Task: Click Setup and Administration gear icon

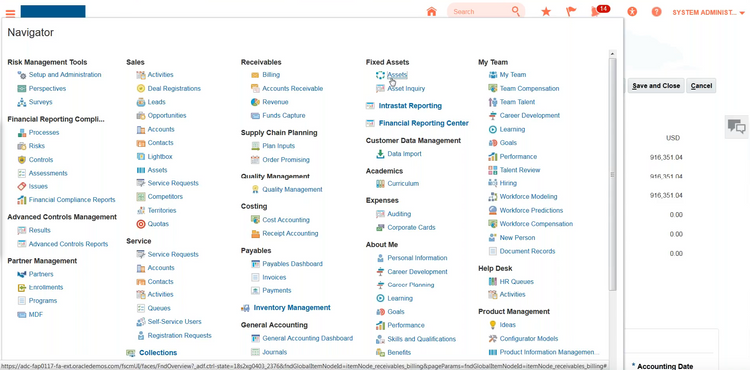Action: pyautogui.click(x=22, y=75)
